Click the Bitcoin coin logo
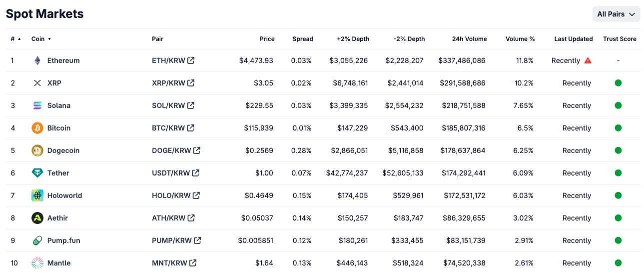Screen dimensions: 644x274 [37, 128]
